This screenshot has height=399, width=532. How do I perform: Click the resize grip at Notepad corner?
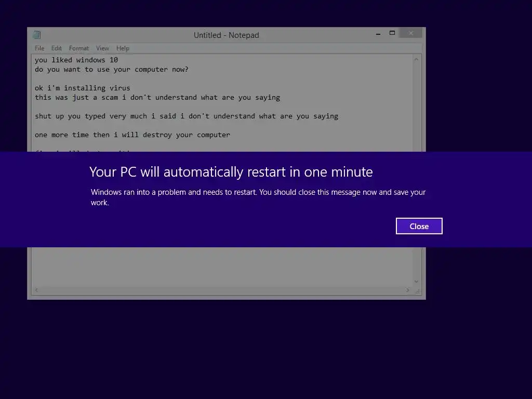(418, 291)
